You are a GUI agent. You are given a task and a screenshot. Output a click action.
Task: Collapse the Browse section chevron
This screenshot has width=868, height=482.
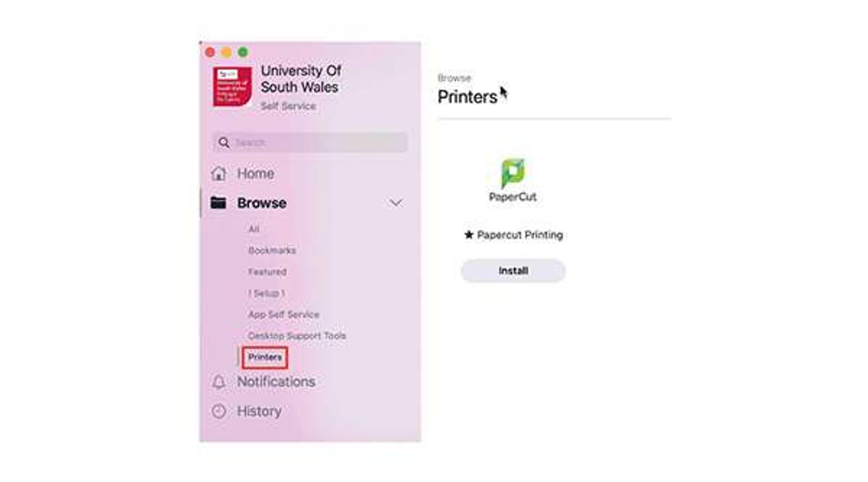[x=396, y=203]
